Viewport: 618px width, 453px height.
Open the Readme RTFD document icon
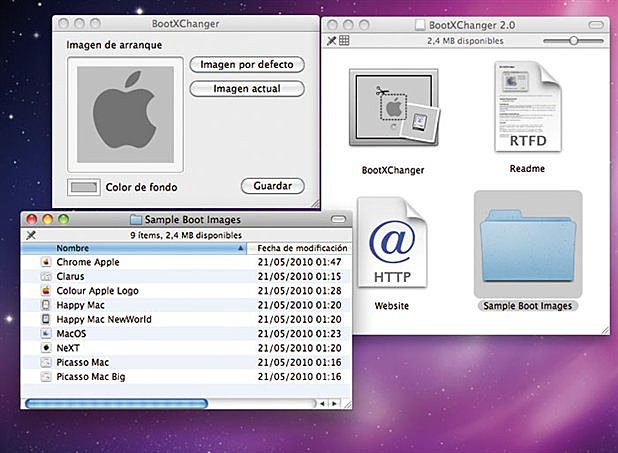[527, 106]
